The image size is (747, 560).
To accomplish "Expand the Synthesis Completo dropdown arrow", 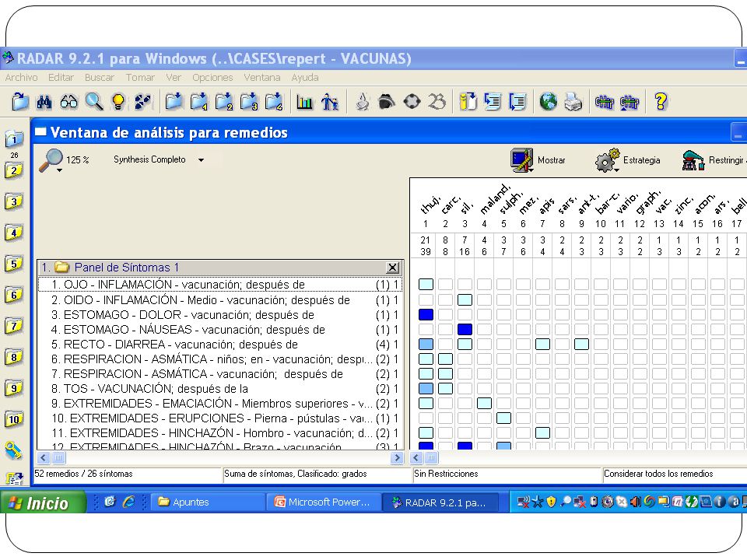I will (x=201, y=160).
